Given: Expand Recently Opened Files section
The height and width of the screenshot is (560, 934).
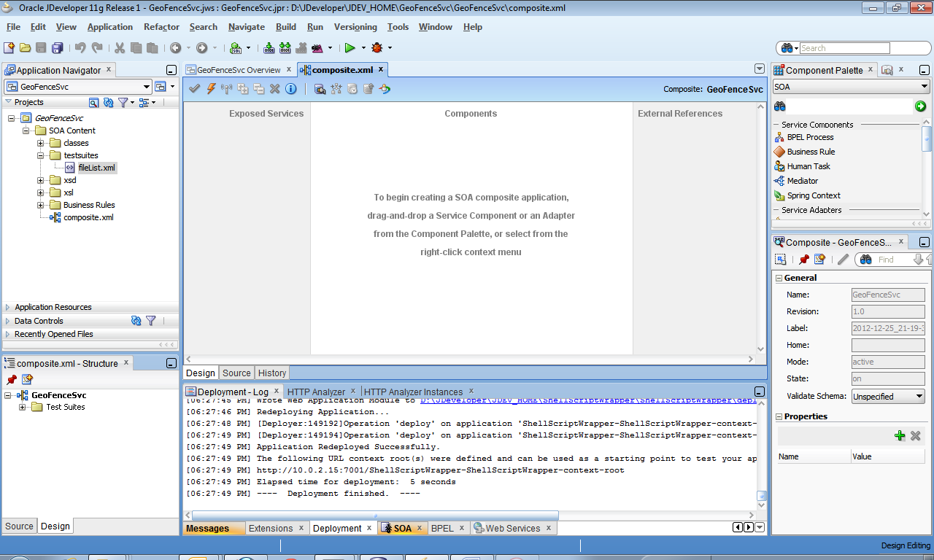Looking at the screenshot, I should [x=8, y=334].
